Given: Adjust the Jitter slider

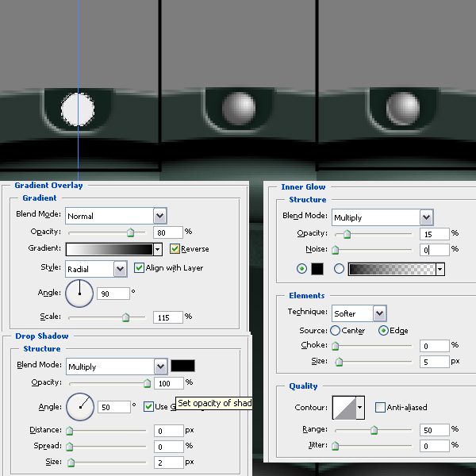Looking at the screenshot, I should (335, 446).
